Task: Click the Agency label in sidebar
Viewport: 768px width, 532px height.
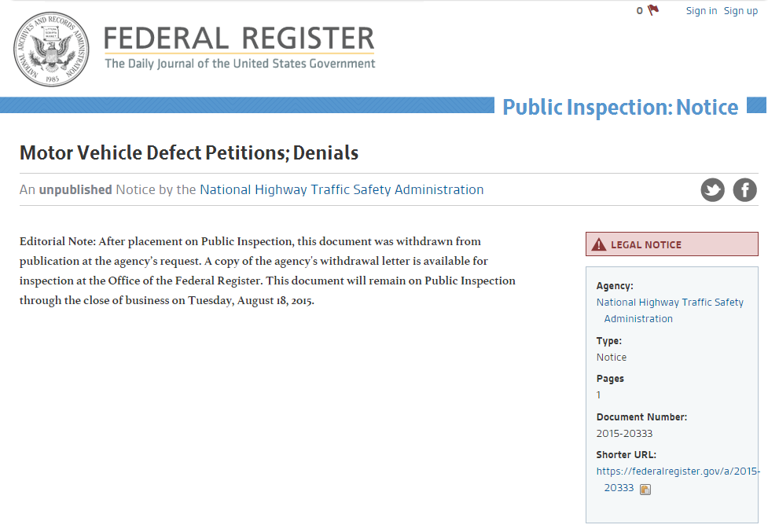Action: [615, 286]
